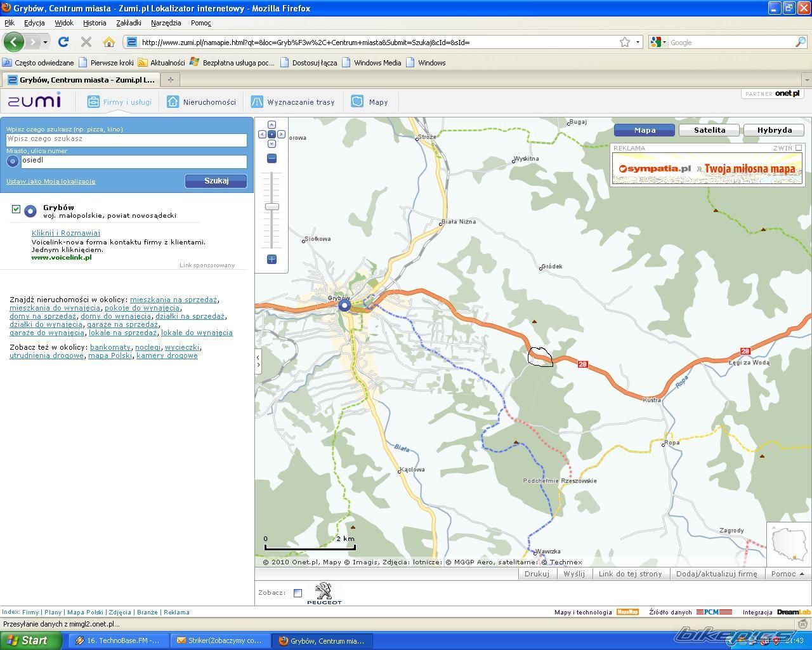Open the search engine selector dropdown
The width and height of the screenshot is (812, 650).
coord(659,42)
